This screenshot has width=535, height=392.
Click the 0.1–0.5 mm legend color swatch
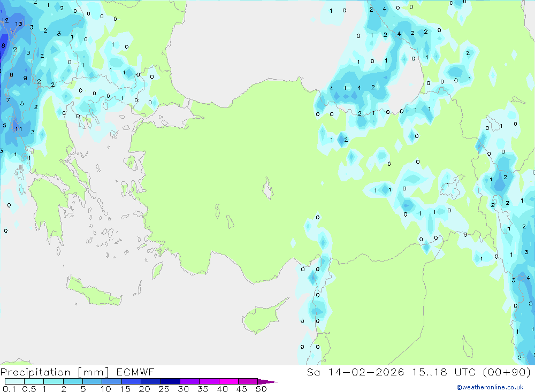[x=14, y=381]
